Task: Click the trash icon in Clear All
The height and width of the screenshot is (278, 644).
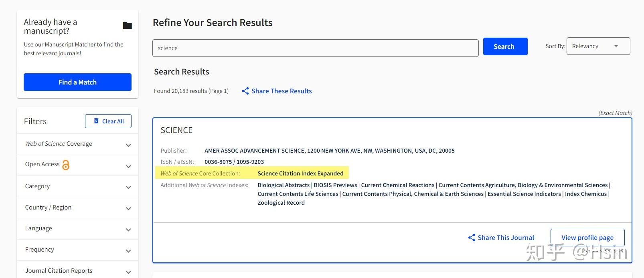Action: (96, 121)
